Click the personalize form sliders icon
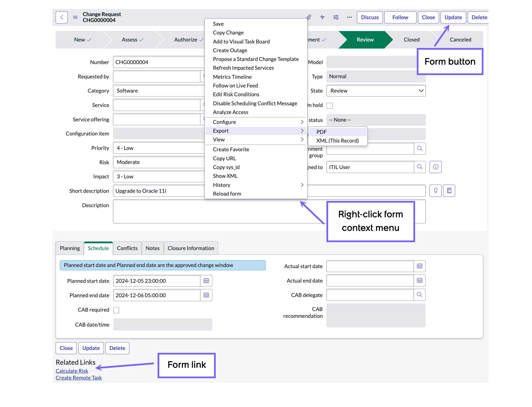 336,17
